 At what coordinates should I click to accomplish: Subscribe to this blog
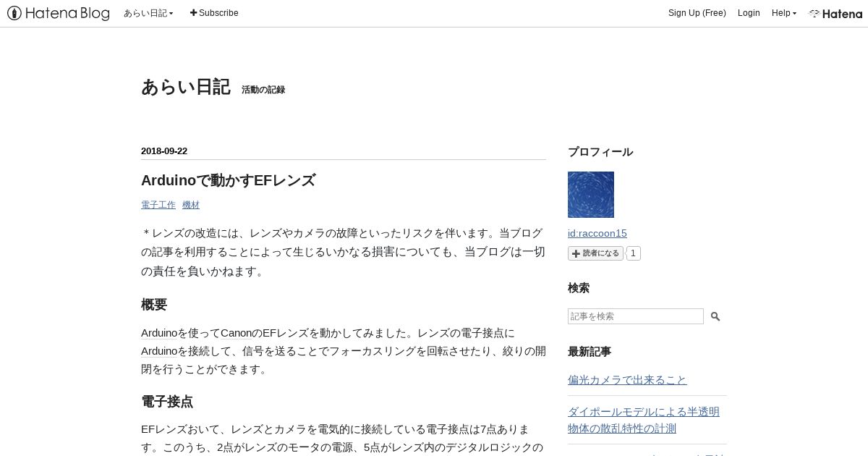[x=214, y=13]
